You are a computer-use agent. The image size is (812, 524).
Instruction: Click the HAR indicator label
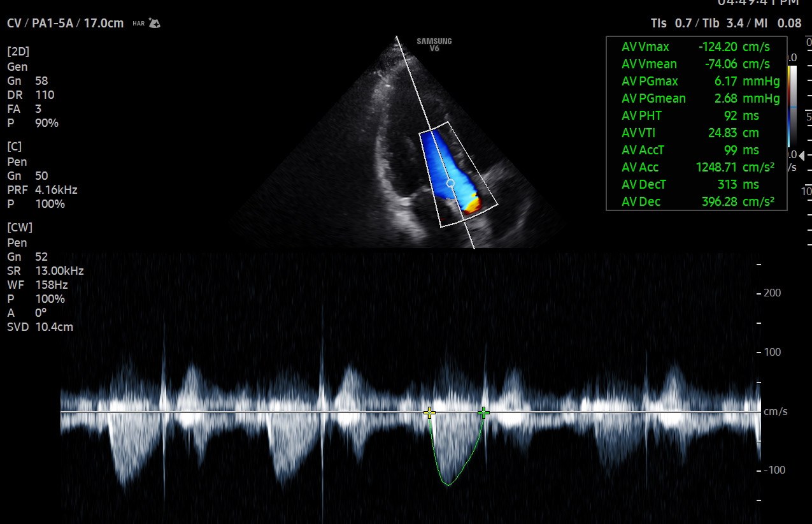[x=138, y=24]
